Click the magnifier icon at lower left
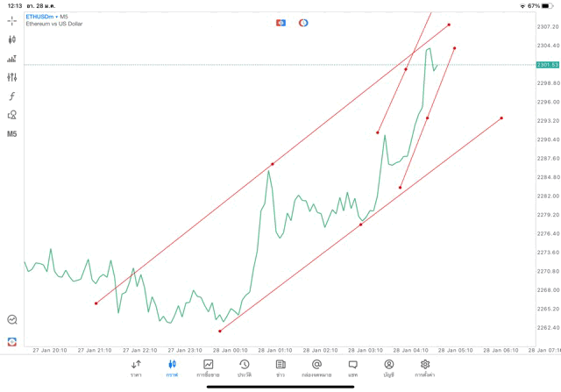The height and width of the screenshot is (392, 561). click(x=12, y=320)
